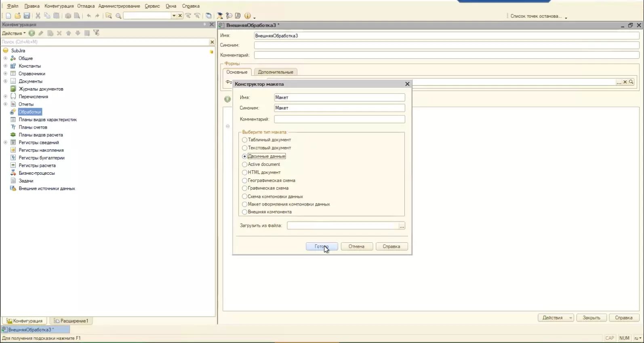The image size is (644, 343).
Task: Click the New document toolbar icon
Action: click(x=8, y=16)
